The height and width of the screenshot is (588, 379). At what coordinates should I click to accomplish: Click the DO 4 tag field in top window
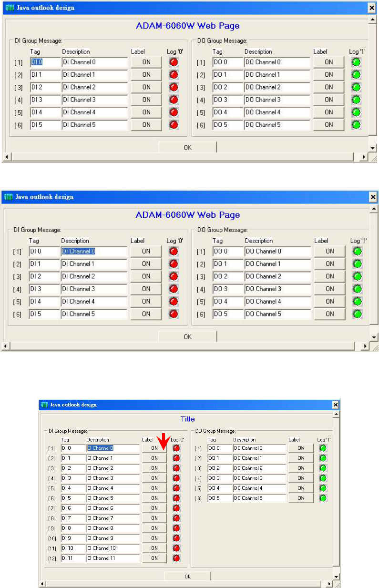click(228, 112)
